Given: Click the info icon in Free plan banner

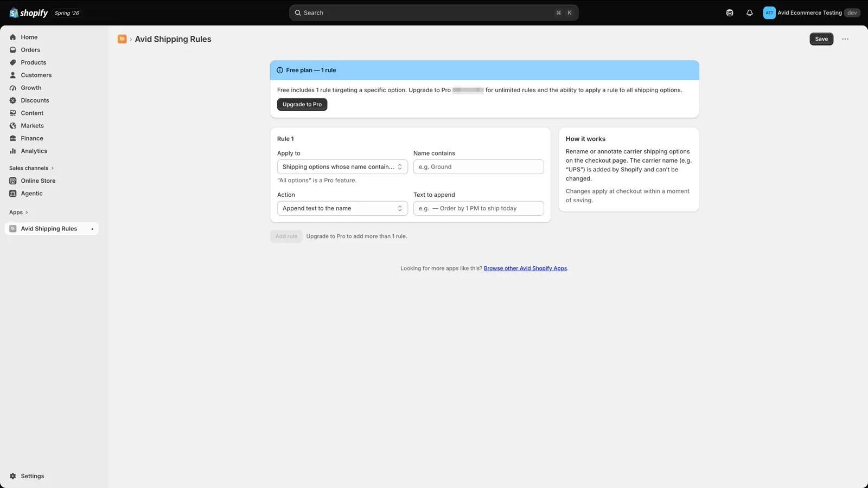Looking at the screenshot, I should (280, 70).
